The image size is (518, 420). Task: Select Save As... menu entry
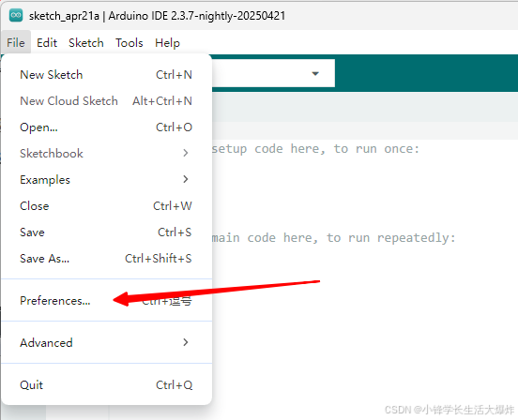point(106,259)
